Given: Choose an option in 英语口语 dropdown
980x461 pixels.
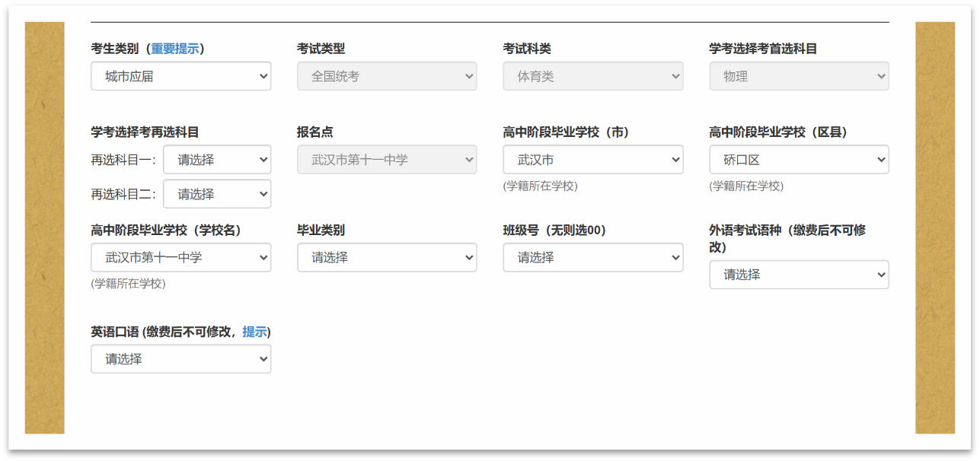Looking at the screenshot, I should click(x=180, y=359).
